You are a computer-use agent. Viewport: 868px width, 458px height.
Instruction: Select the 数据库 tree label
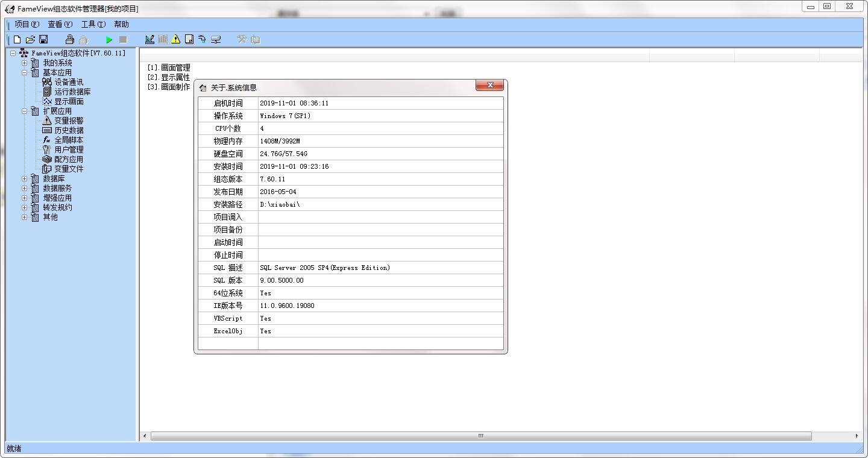tap(54, 178)
